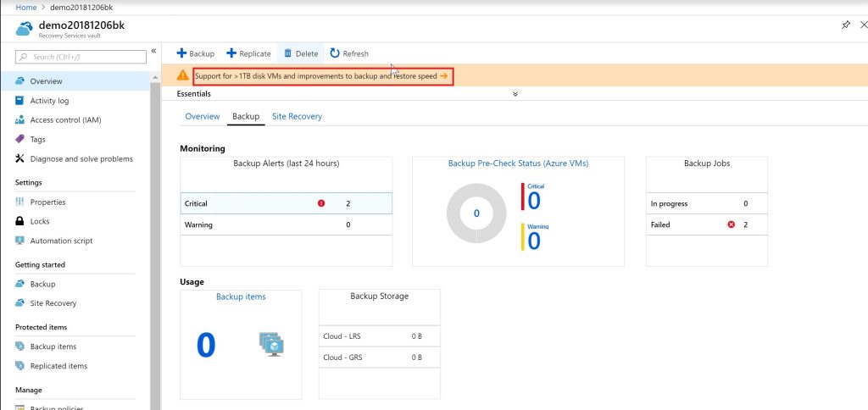The width and height of the screenshot is (868, 410).
Task: Click the Activity log icon
Action: tap(20, 100)
